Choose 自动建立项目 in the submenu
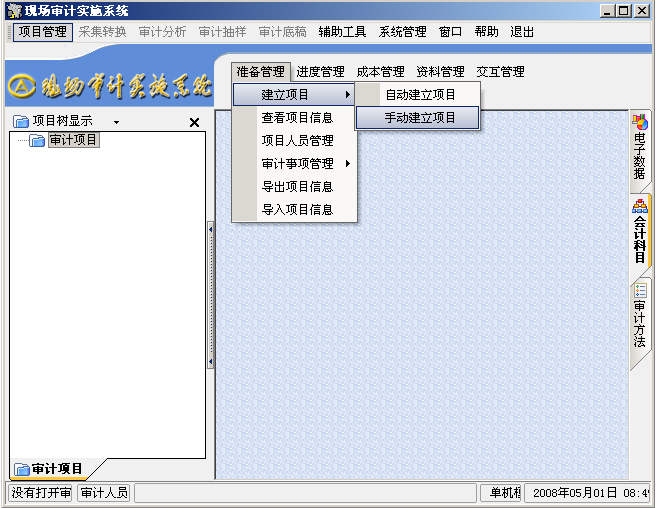Screen dimensions: 656x508 tap(418, 95)
